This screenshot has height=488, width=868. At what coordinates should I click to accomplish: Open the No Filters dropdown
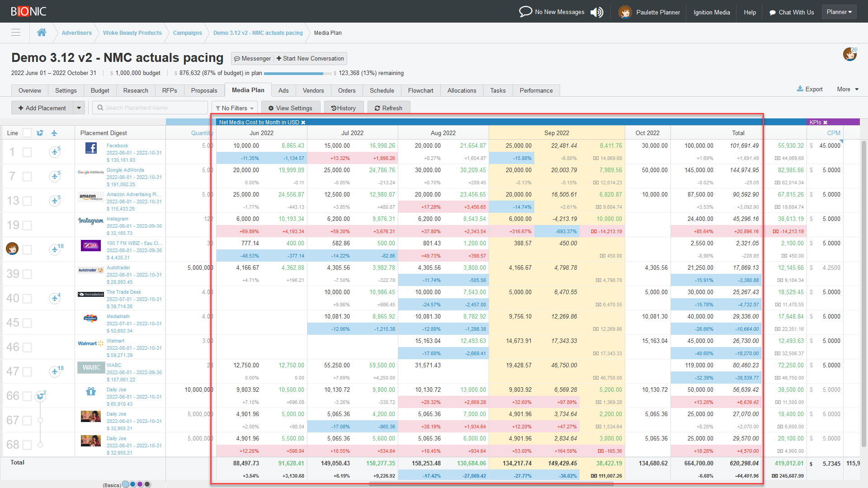[235, 108]
